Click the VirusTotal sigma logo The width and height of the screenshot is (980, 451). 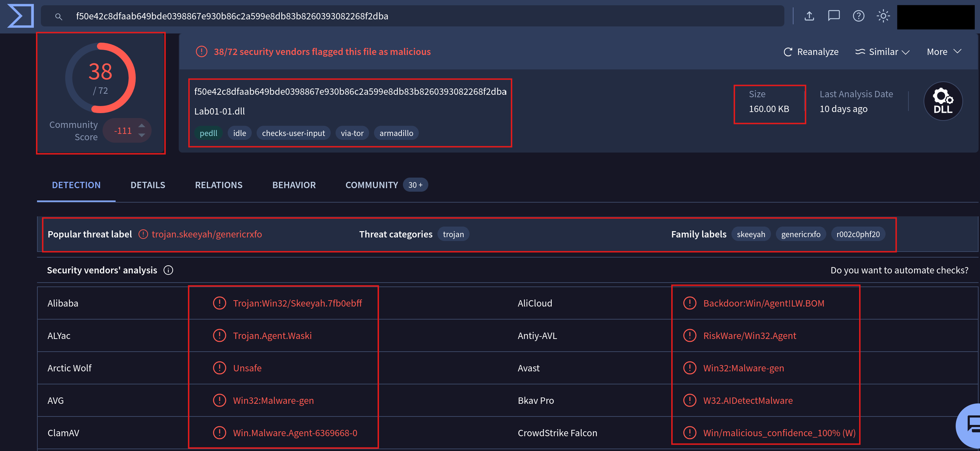pos(20,16)
